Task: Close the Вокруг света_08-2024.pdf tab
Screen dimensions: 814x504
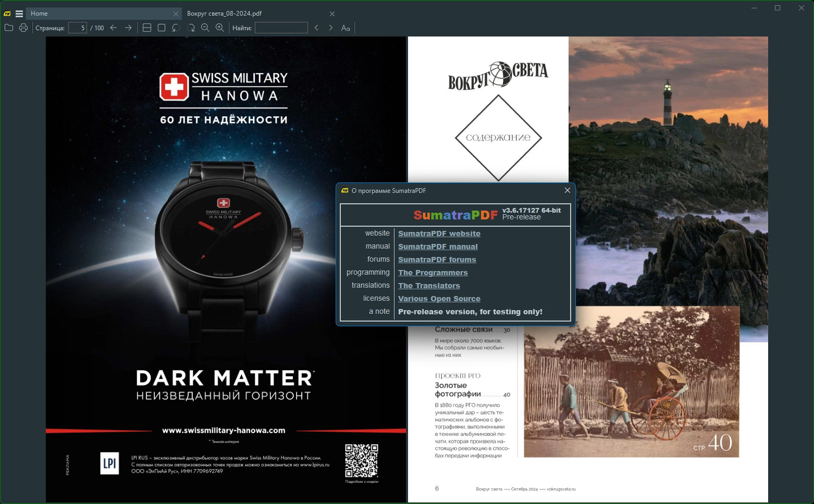Action: (x=332, y=14)
